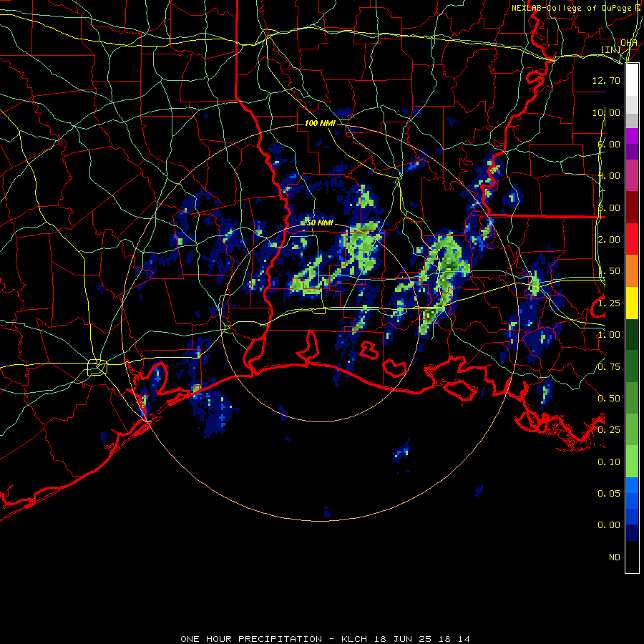Select the pink 4.00 legend swatch
644x644 pixels.
pyautogui.click(x=632, y=175)
